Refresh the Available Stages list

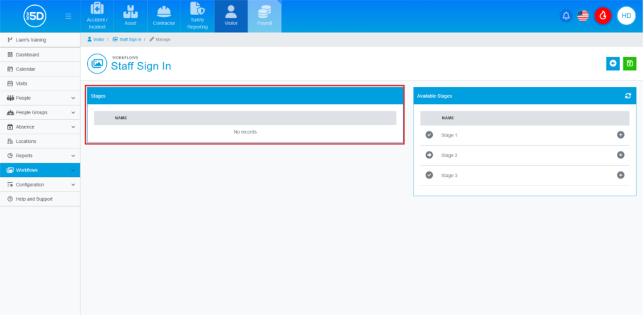[x=628, y=96]
